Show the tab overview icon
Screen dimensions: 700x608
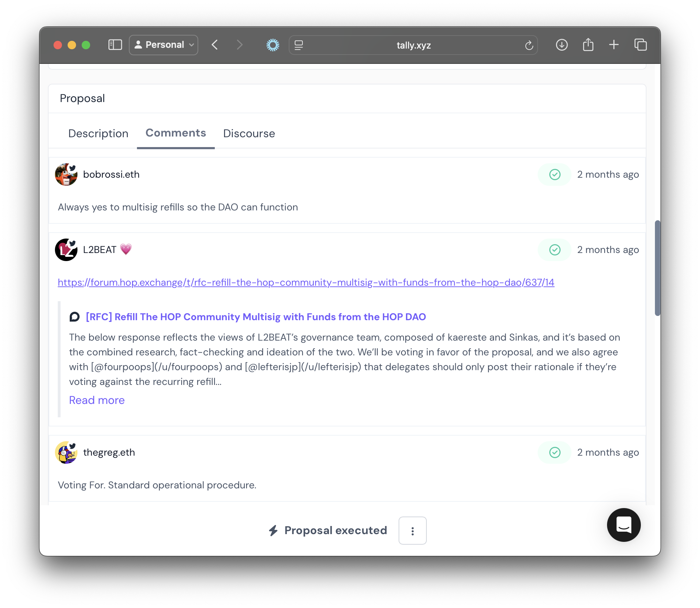click(640, 45)
